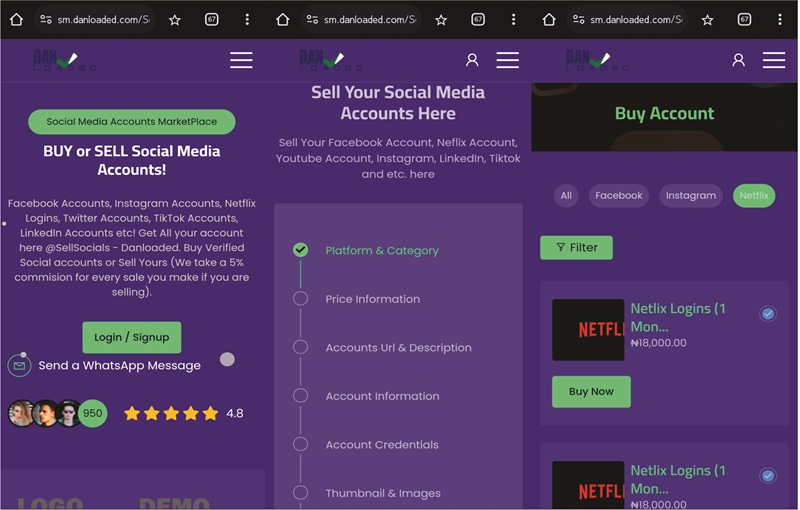Click the left panel address bar URL

pos(104,19)
